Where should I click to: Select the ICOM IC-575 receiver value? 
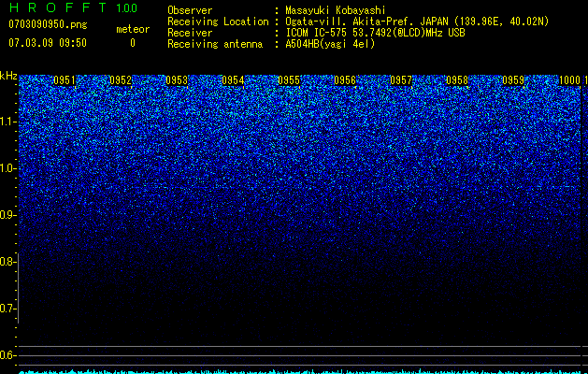pyautogui.click(x=375, y=33)
